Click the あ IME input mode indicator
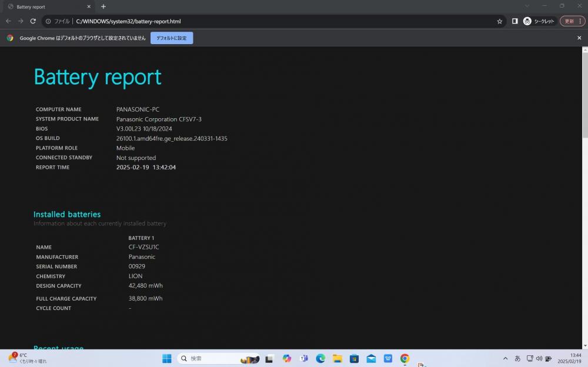The height and width of the screenshot is (367, 588). [x=517, y=358]
